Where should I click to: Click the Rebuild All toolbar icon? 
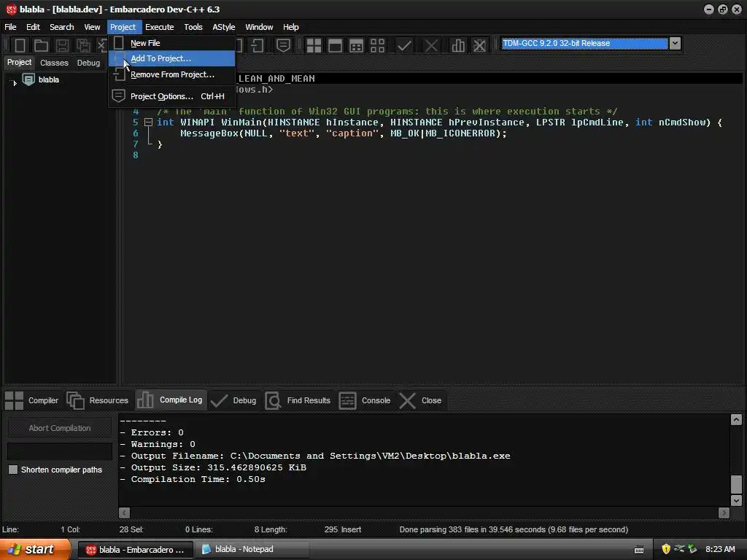coord(377,46)
